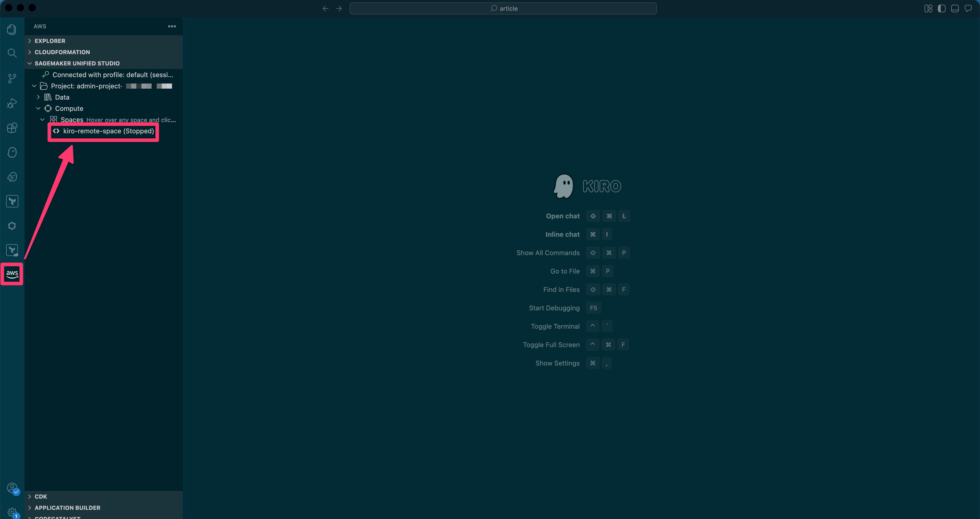Screen dimensions: 980x519
Task: Expand the APPLICATION BUILDER section
Action: (x=103, y=508)
